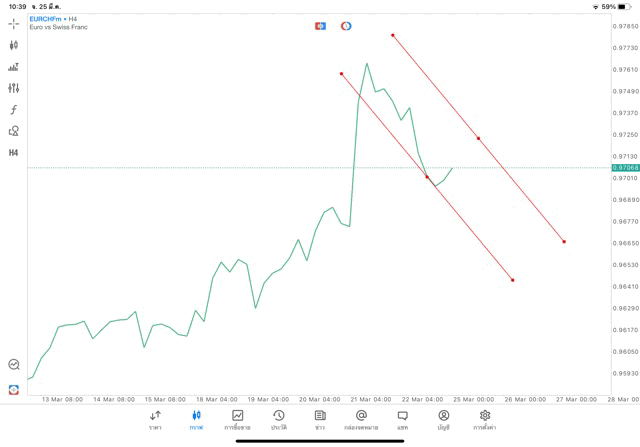Open chart settings sliders icon
The width and height of the screenshot is (640, 447).
14,88
